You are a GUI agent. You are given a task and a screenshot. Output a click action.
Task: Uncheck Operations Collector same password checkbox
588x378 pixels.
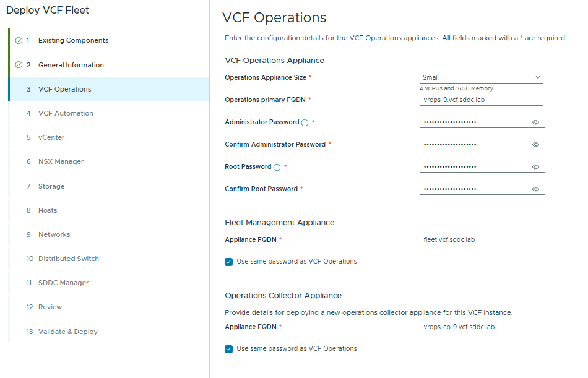coord(229,349)
